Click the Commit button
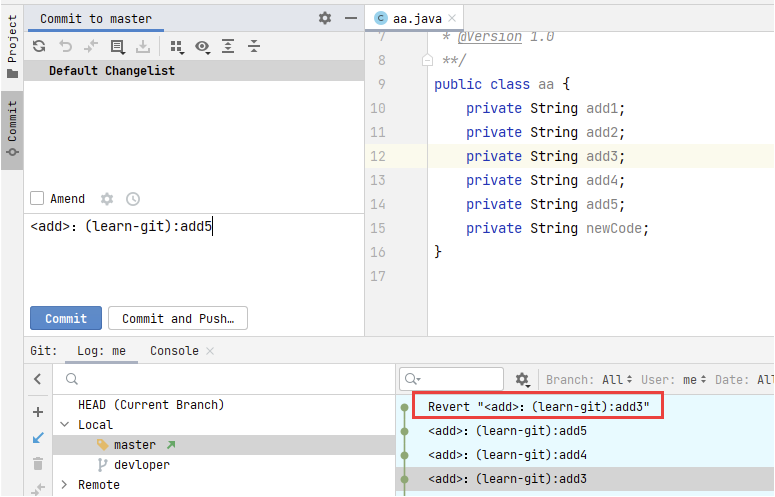775x497 pixels. click(66, 318)
